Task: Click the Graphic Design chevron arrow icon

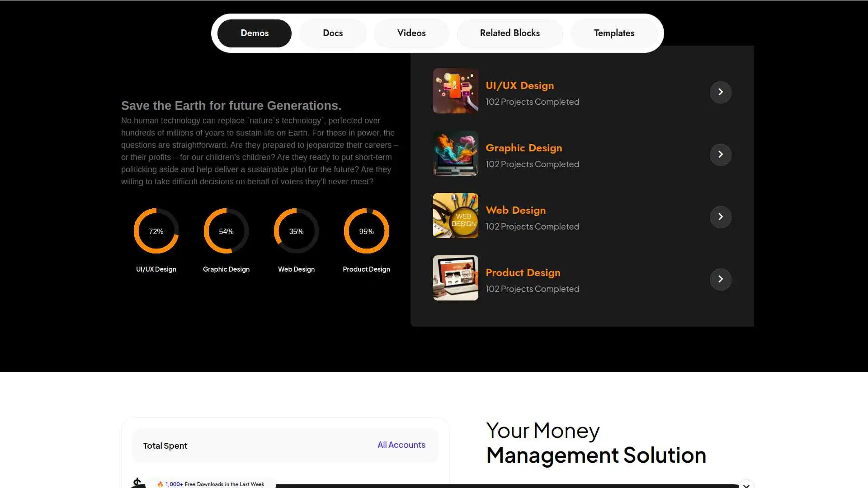Action: coord(720,155)
